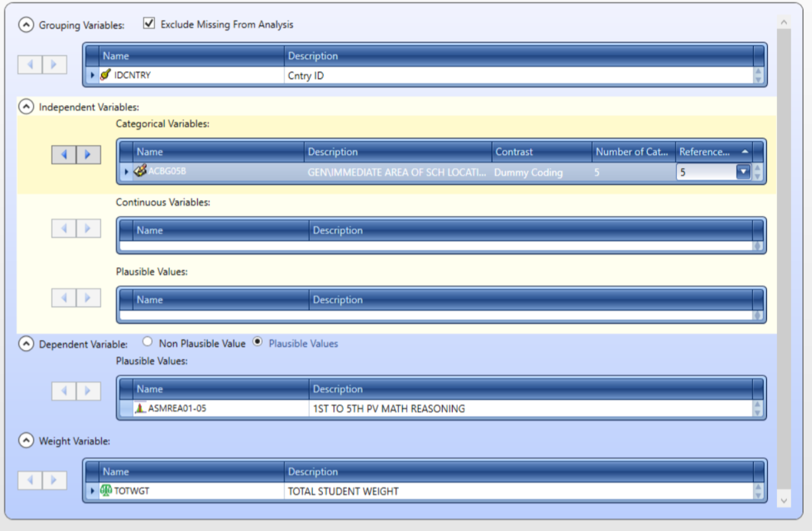812x531 pixels.
Task: Click left arrow for Categorical Variables
Action: tap(64, 155)
